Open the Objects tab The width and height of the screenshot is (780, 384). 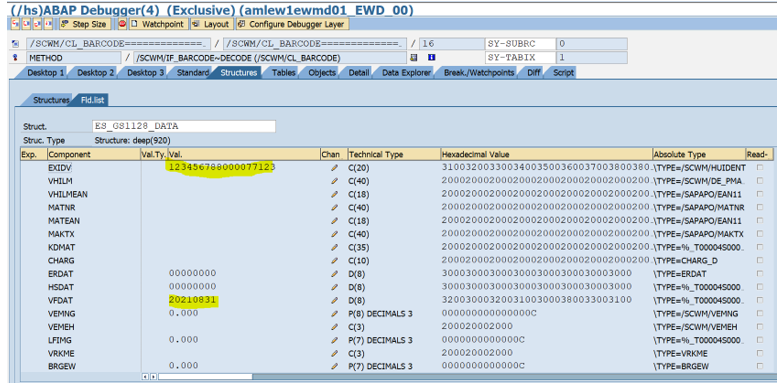coord(321,73)
